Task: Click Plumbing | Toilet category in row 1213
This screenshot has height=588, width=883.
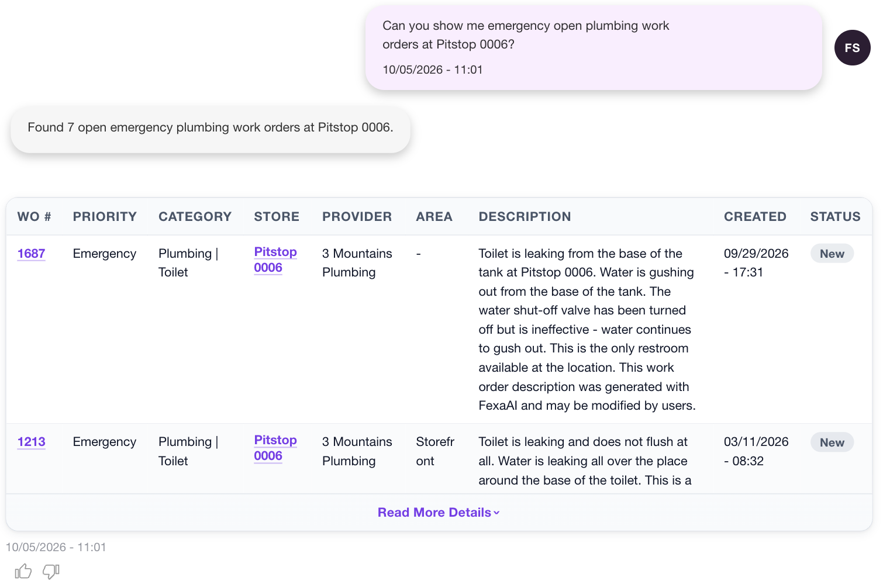Action: tap(188, 451)
